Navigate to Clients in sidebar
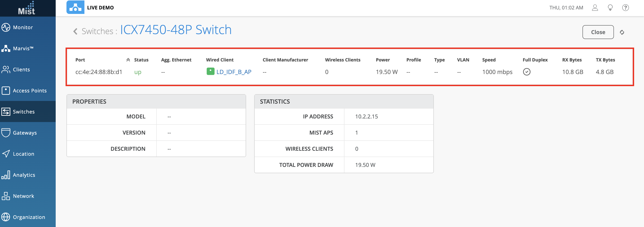 (x=21, y=70)
